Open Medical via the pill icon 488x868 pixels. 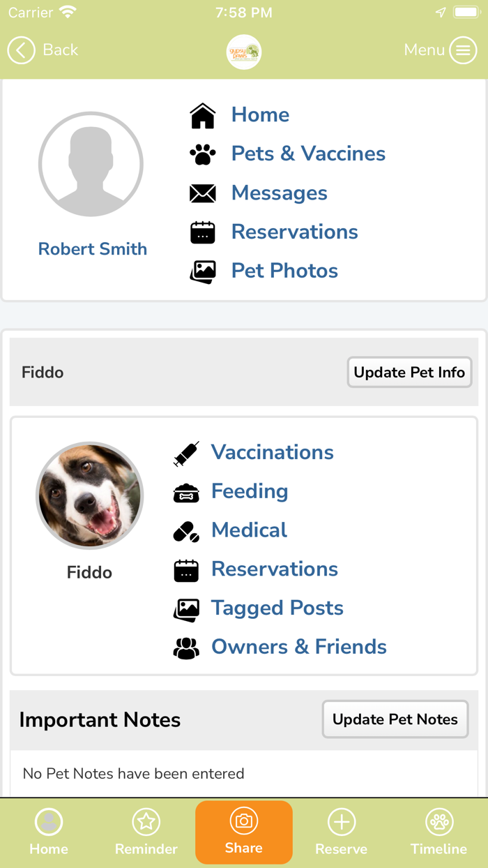pyautogui.click(x=185, y=530)
